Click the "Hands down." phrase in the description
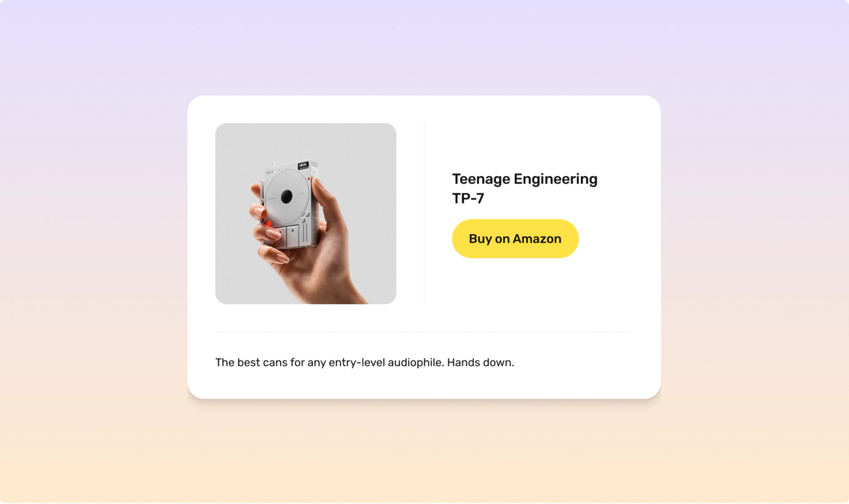 (480, 362)
